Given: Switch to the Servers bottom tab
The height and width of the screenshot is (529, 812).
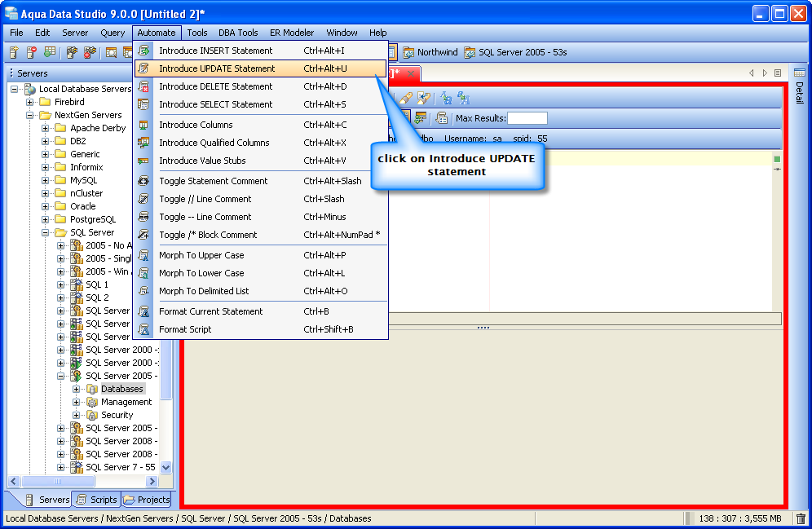Looking at the screenshot, I should click(x=47, y=500).
